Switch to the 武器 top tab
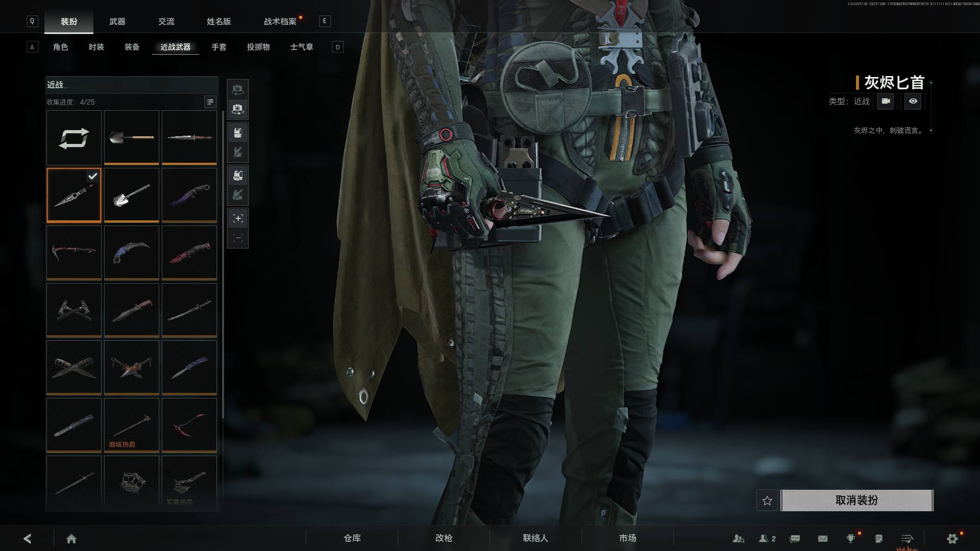Screen dimensions: 980x551 [117, 21]
